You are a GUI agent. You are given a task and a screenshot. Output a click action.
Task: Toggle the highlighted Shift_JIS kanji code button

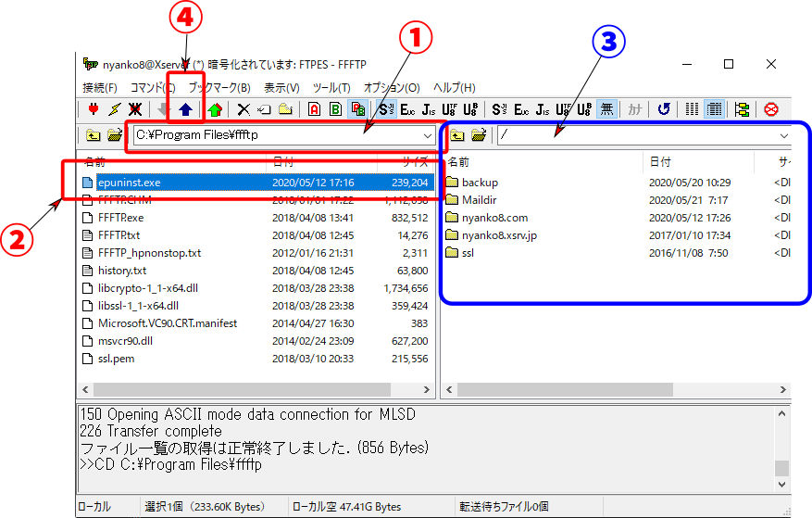[x=386, y=109]
